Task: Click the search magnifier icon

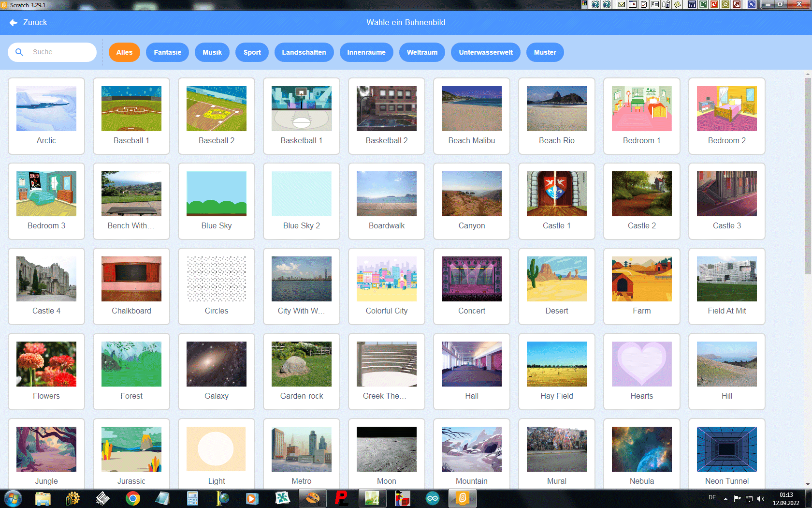Action: coord(19,52)
